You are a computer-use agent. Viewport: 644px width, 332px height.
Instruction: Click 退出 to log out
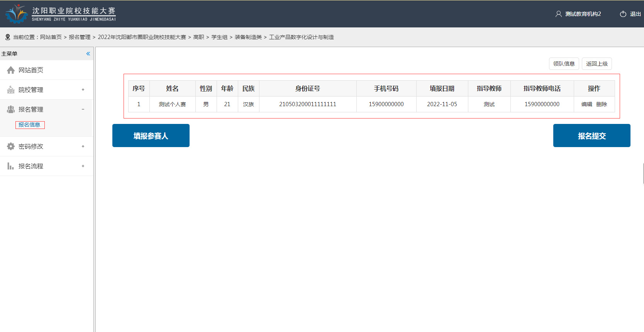point(636,14)
